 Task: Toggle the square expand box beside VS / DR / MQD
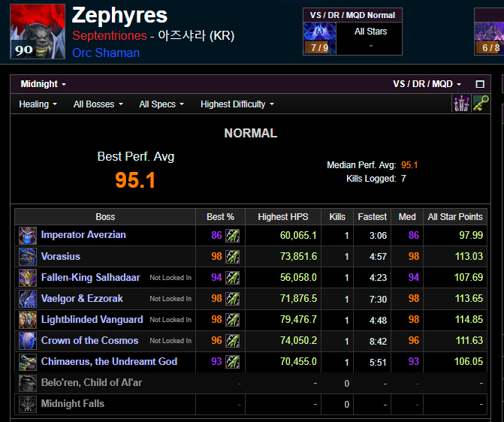480,84
